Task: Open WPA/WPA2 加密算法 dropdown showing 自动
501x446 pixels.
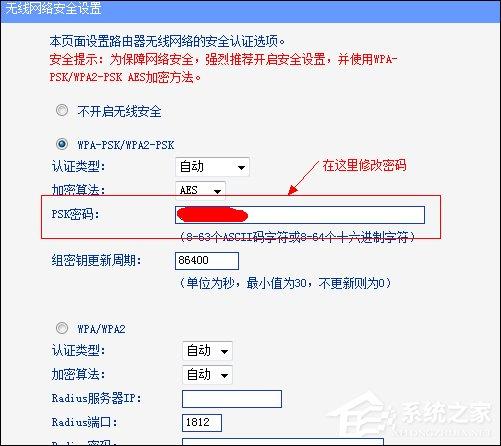Action: (x=207, y=375)
